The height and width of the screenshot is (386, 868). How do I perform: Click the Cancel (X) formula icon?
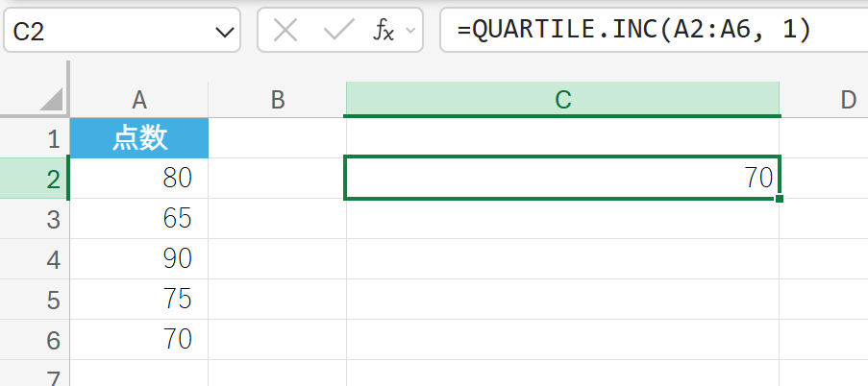tap(285, 32)
